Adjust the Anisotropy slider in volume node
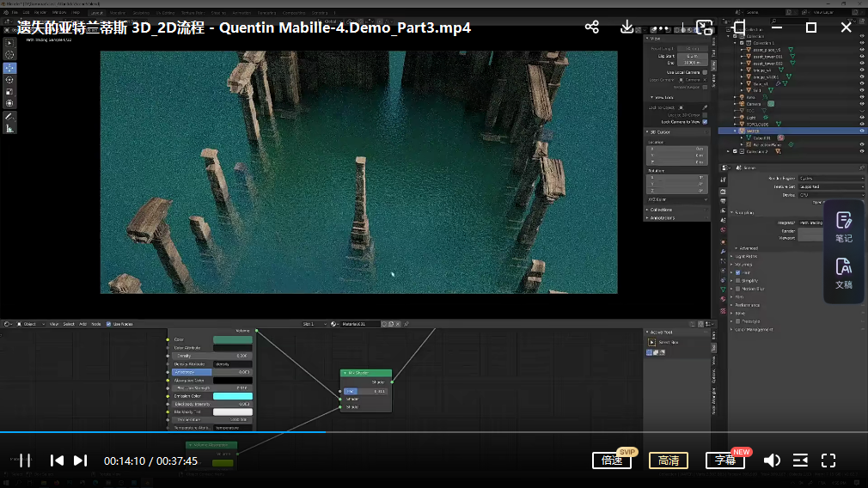This screenshot has width=868, height=488. tap(212, 372)
